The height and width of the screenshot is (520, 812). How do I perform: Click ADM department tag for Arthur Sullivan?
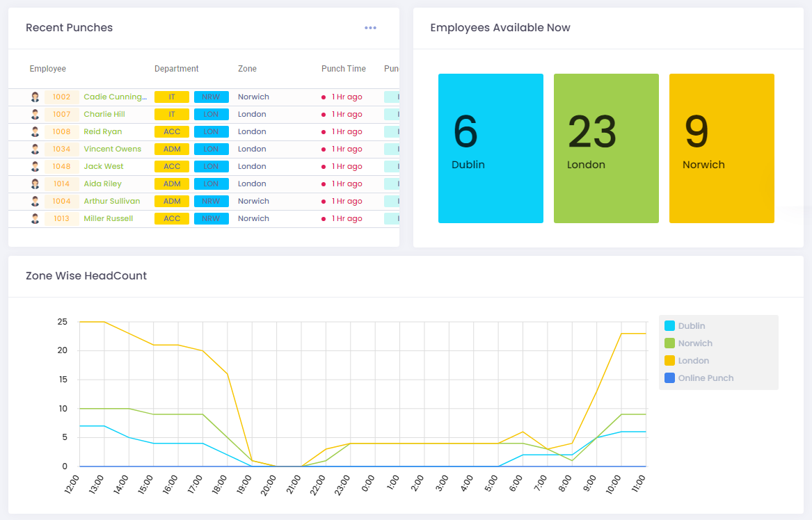point(172,201)
